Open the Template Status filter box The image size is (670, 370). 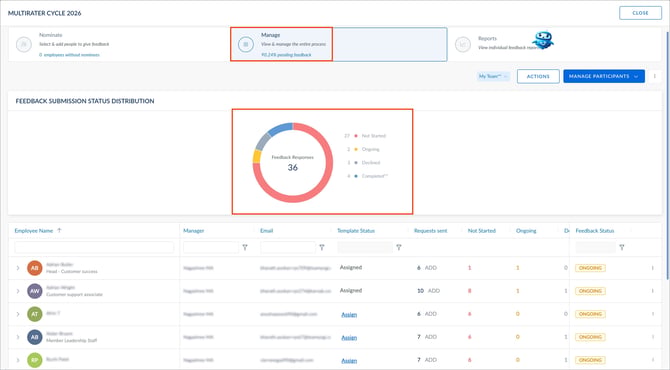point(365,247)
